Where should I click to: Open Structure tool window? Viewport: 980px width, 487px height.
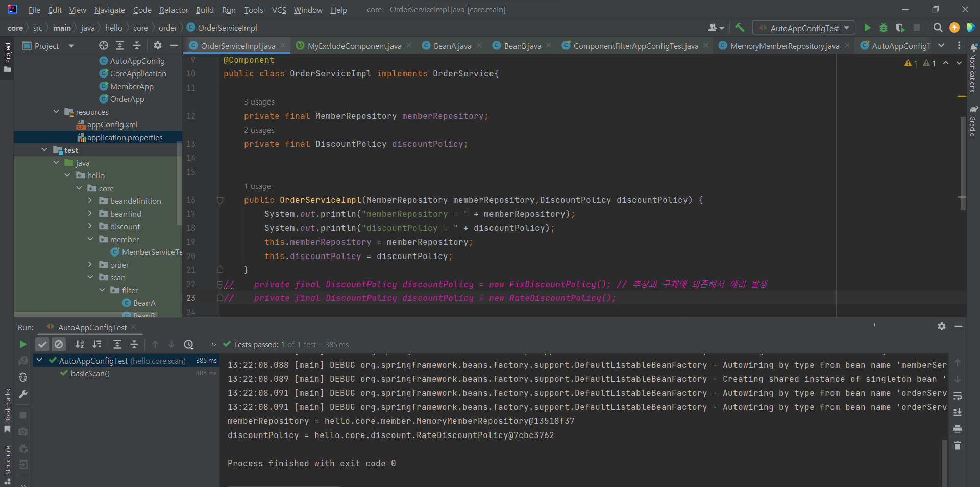click(x=7, y=465)
